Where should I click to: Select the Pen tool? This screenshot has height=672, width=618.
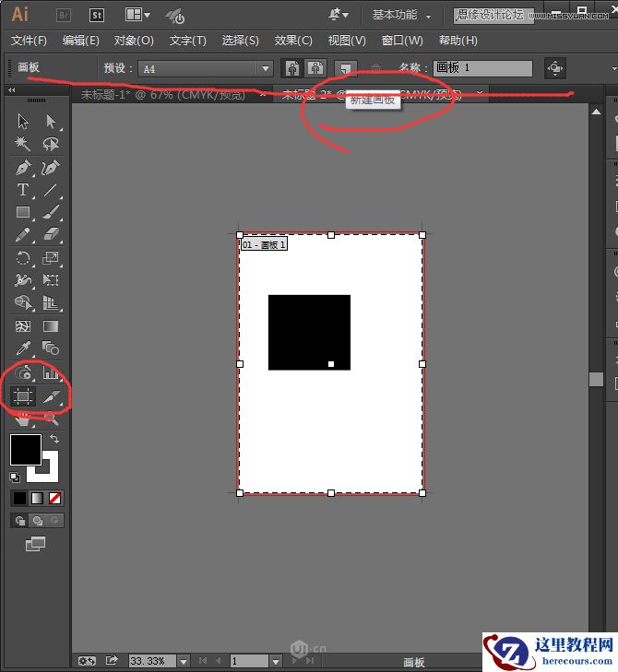click(x=23, y=168)
